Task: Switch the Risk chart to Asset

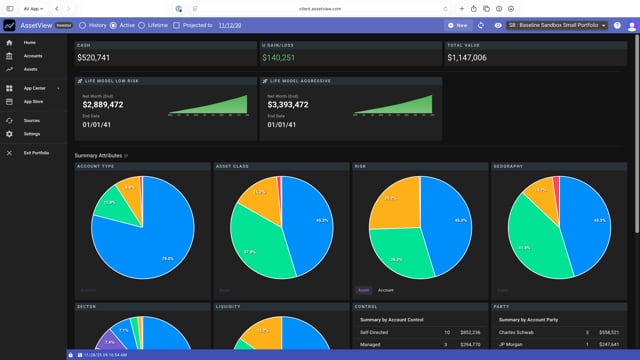Action: 363,290
